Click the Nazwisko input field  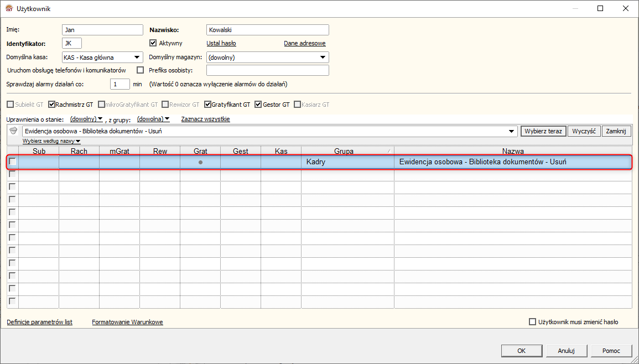(x=268, y=30)
